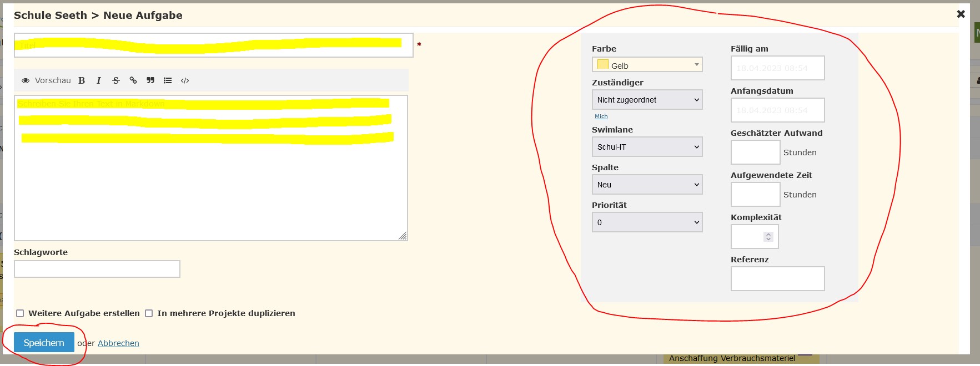Click the Bold formatting icon
Viewport: 980px width, 366px height.
pyautogui.click(x=82, y=80)
